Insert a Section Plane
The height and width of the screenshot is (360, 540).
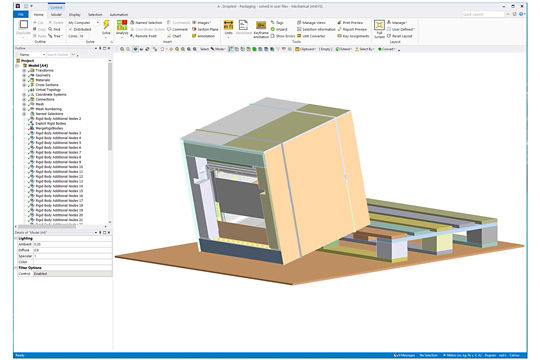tap(205, 29)
